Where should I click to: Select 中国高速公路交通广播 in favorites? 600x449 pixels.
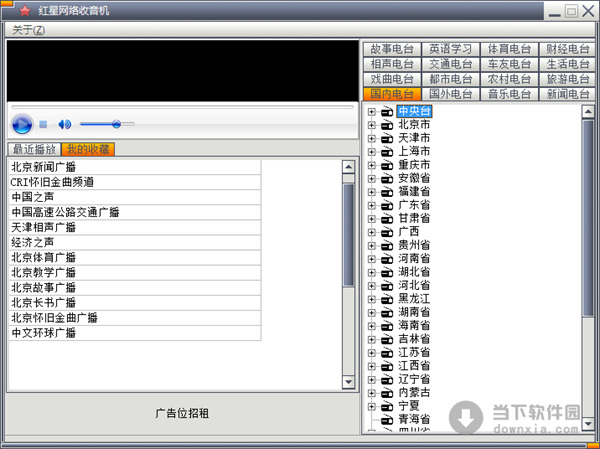coord(135,212)
